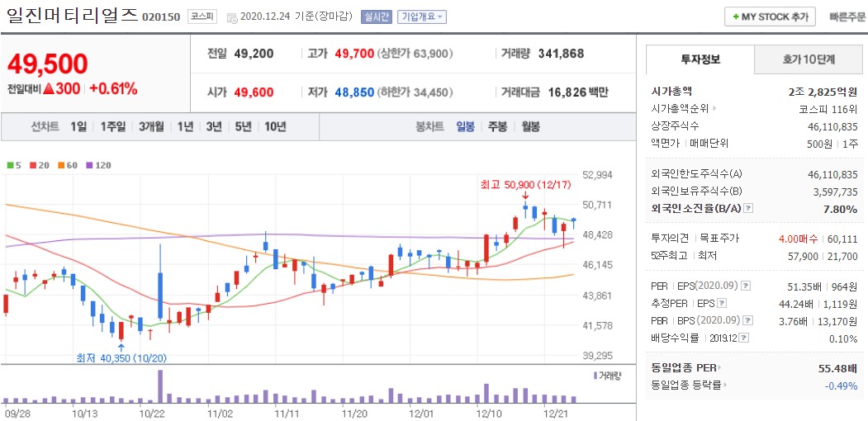868x421 pixels.
Task: Click the arrow next to 동일업종 등락률
Action: (x=725, y=386)
